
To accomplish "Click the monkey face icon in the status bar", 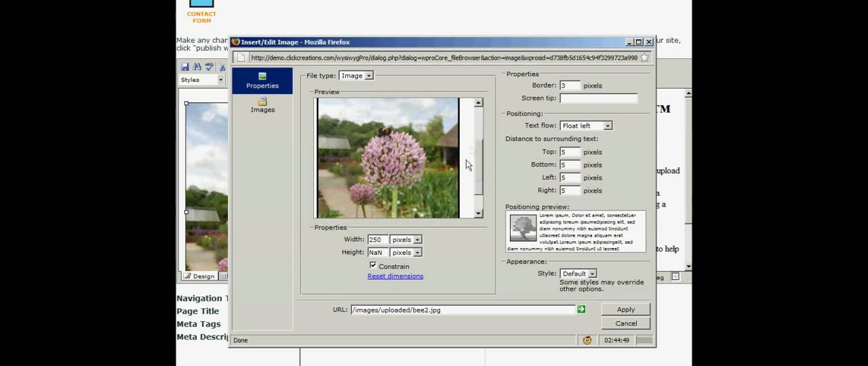I will [x=587, y=340].
